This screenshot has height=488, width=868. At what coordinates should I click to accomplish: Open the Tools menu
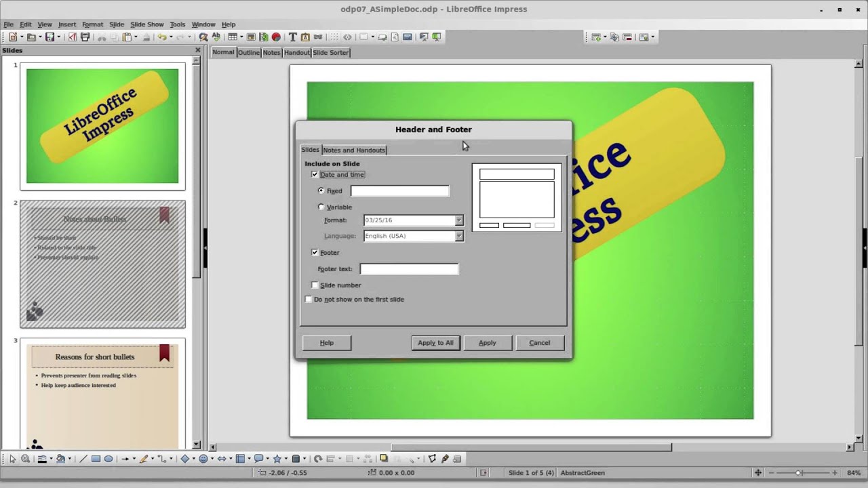point(178,24)
